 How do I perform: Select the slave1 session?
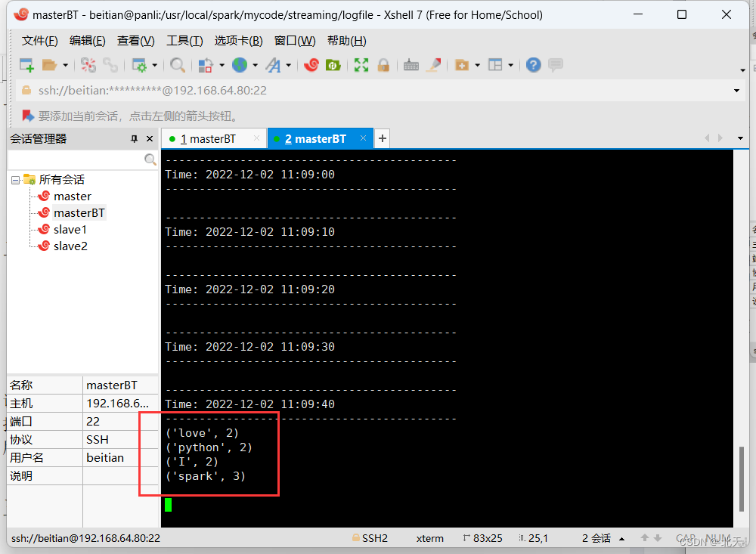click(x=70, y=230)
